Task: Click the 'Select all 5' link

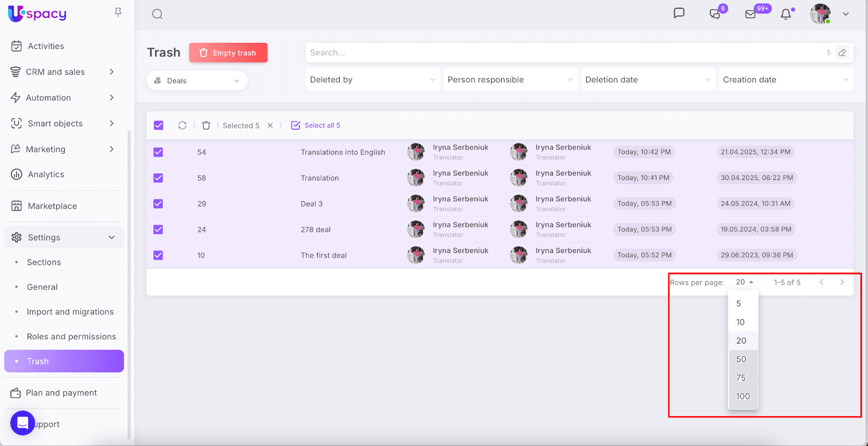Action: (316, 125)
